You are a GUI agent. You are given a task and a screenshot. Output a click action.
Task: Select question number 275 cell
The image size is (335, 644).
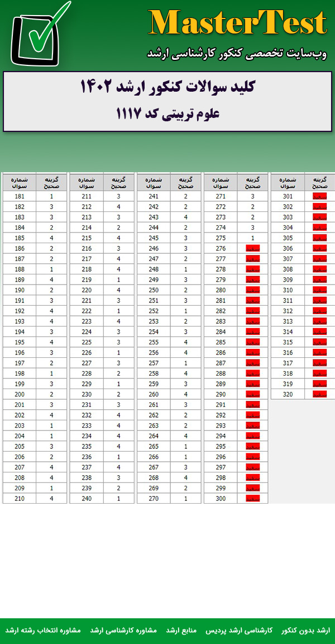pos(220,238)
